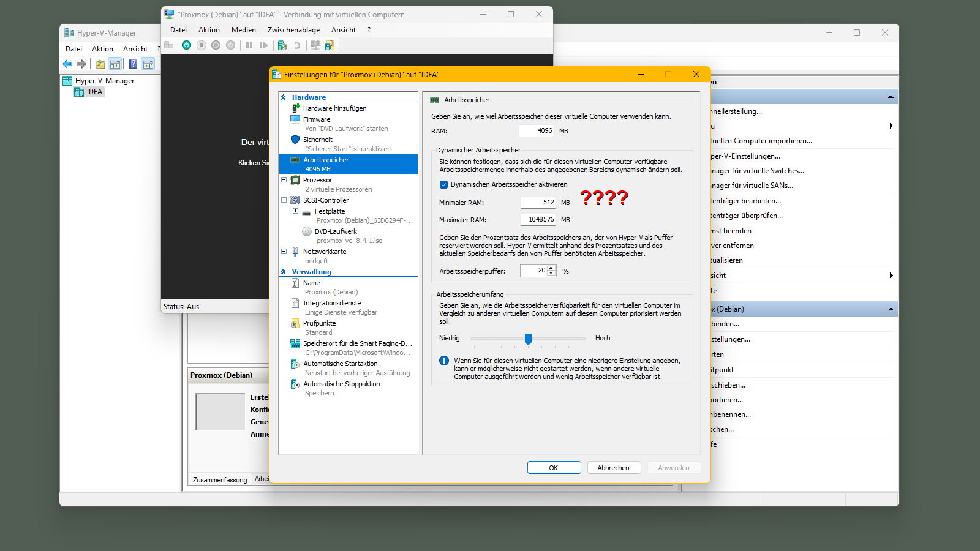Image resolution: width=980 pixels, height=551 pixels.
Task: Collapse the SCSI-Controller tree node
Action: (x=284, y=200)
